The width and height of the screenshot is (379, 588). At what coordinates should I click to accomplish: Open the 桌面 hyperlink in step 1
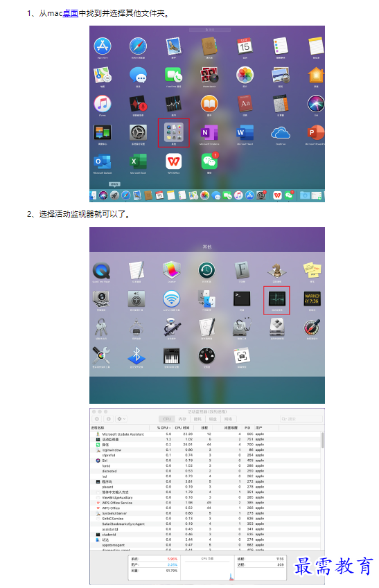click(x=70, y=13)
